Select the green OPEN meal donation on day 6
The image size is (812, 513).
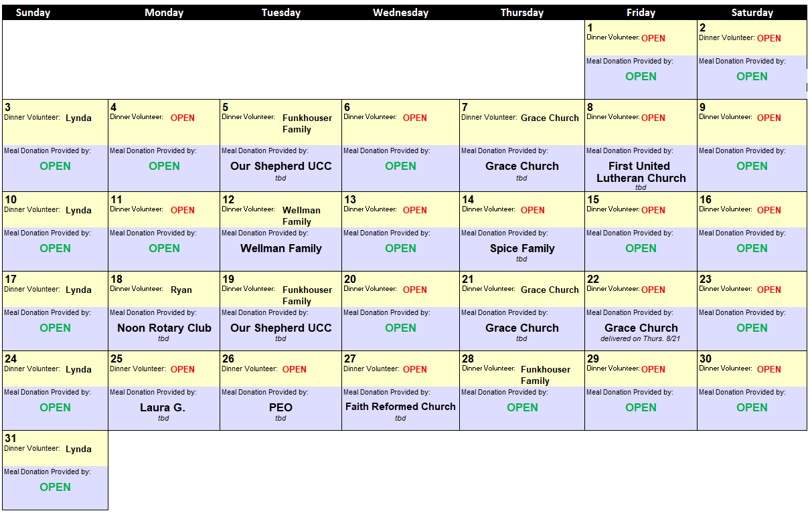(x=400, y=166)
